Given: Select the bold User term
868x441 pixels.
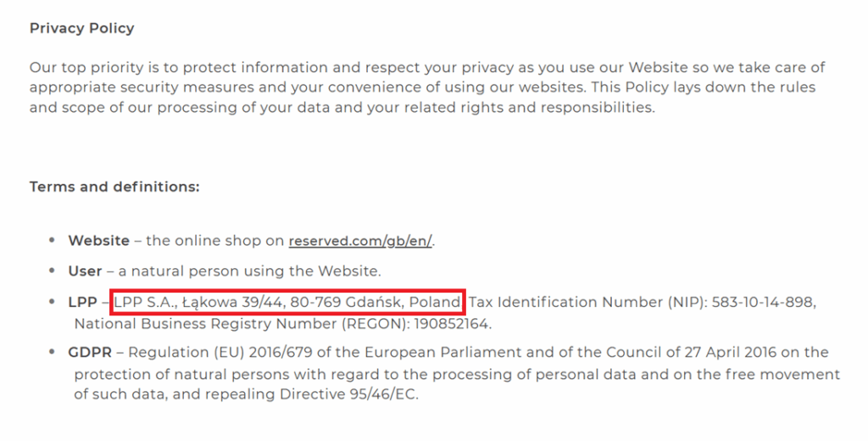Looking at the screenshot, I should [85, 271].
